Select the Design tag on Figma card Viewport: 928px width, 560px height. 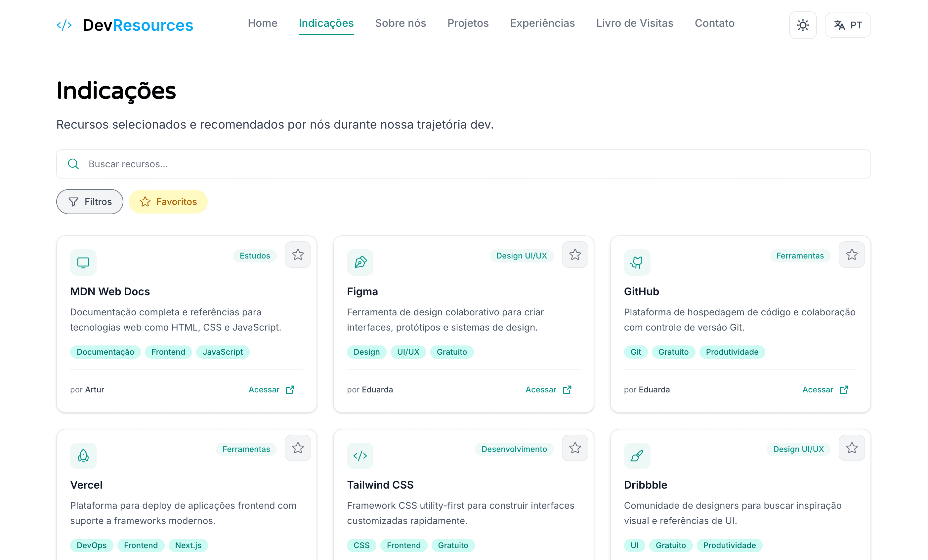pyautogui.click(x=366, y=352)
